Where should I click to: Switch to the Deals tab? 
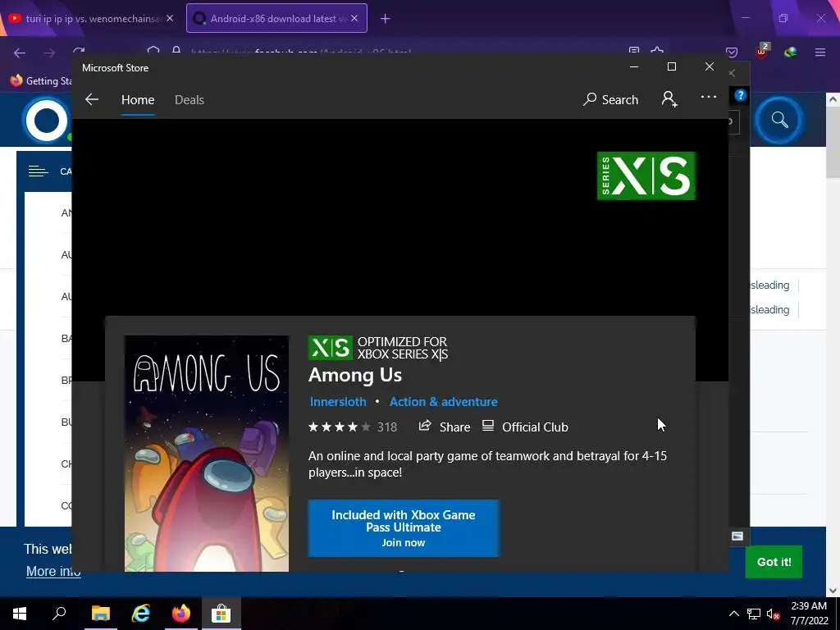pos(189,99)
